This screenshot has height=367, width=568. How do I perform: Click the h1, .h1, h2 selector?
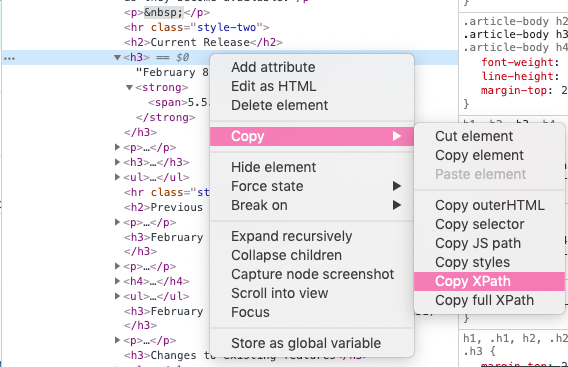pyautogui.click(x=515, y=338)
